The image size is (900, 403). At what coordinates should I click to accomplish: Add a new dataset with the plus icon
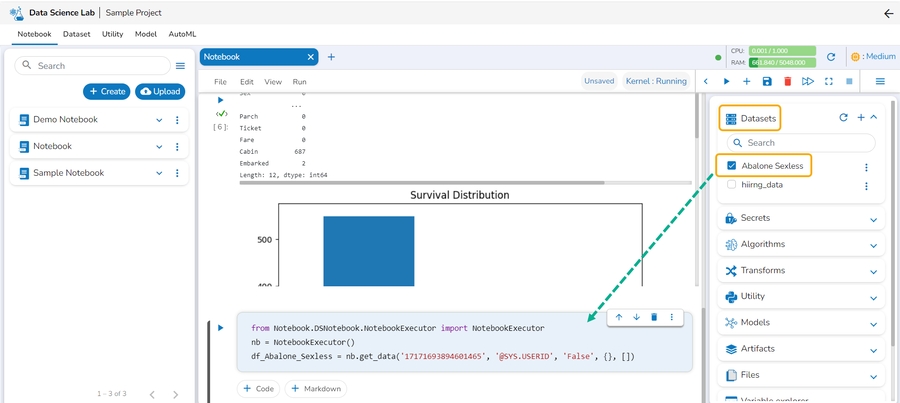(x=860, y=118)
